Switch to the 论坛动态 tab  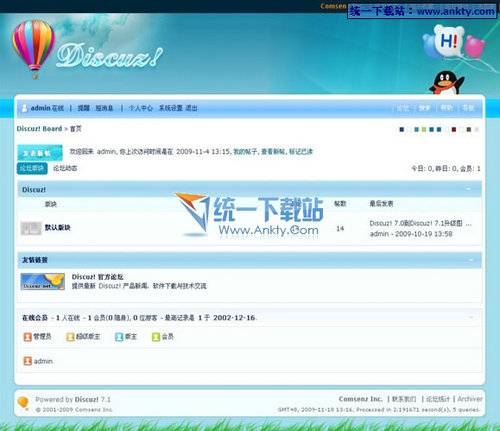tap(65, 168)
